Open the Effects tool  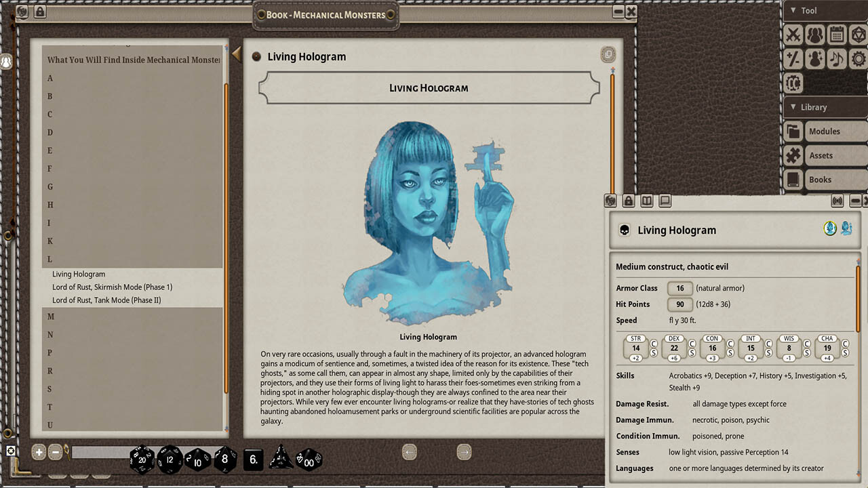[814, 59]
